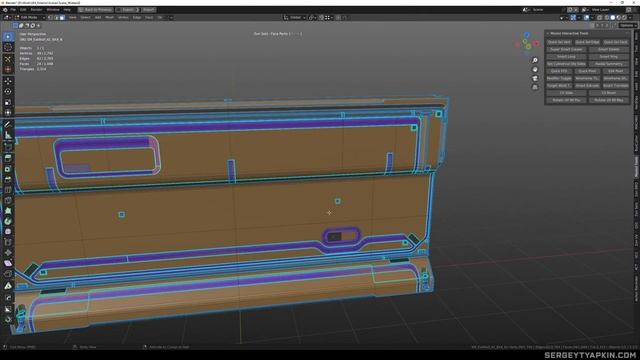Select the Scale tool
The image size is (640, 360).
[8, 102]
